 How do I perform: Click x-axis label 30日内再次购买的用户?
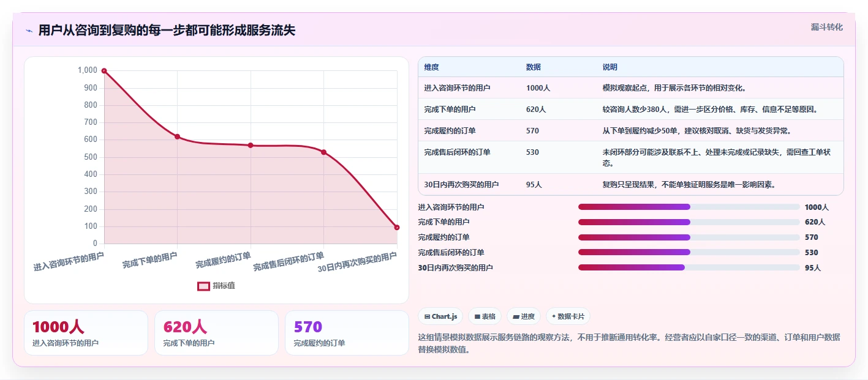358,262
